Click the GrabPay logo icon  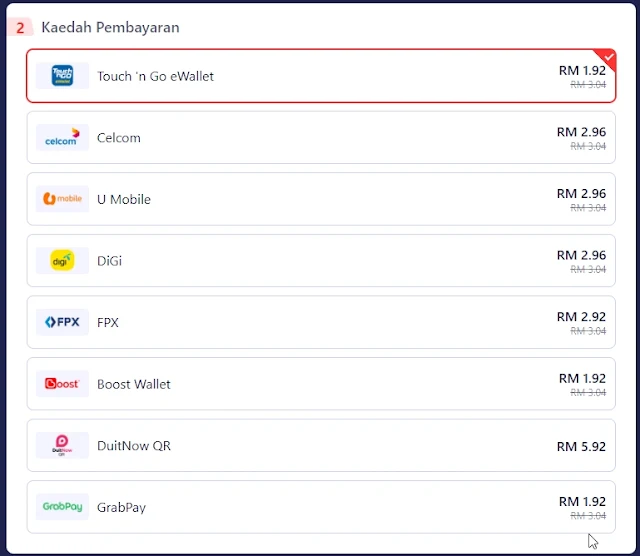tap(62, 507)
